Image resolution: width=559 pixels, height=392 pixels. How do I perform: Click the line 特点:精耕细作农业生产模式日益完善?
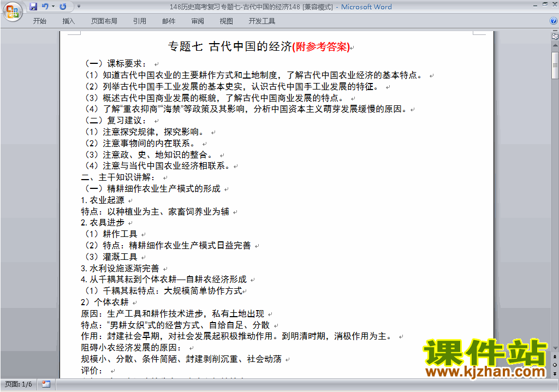point(168,245)
